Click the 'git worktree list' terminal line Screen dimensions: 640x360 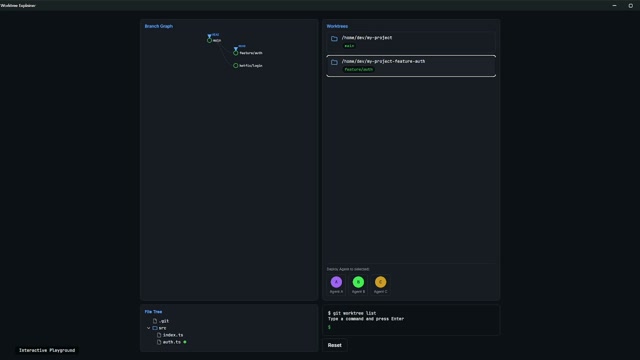click(x=352, y=313)
